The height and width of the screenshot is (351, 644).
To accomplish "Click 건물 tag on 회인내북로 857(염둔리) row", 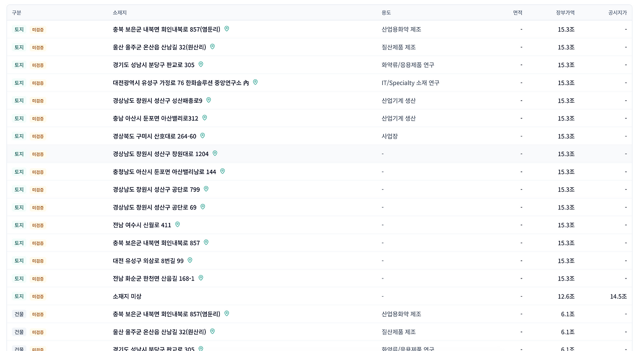I will click(19, 314).
